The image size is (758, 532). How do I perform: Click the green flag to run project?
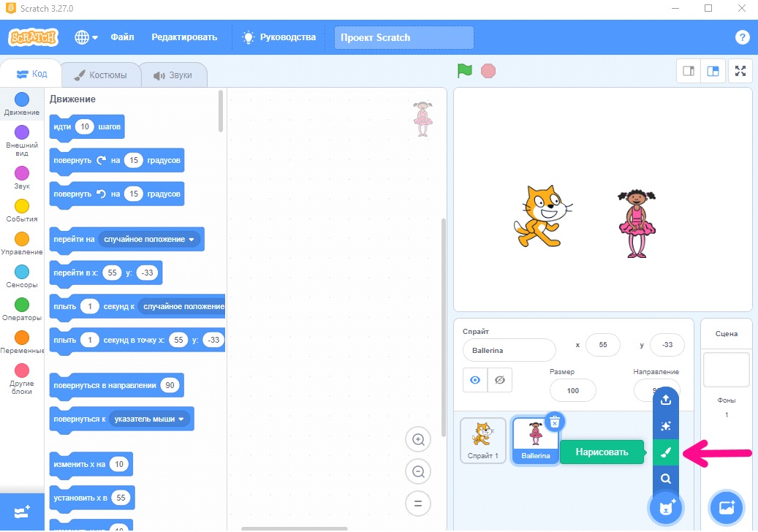465,71
